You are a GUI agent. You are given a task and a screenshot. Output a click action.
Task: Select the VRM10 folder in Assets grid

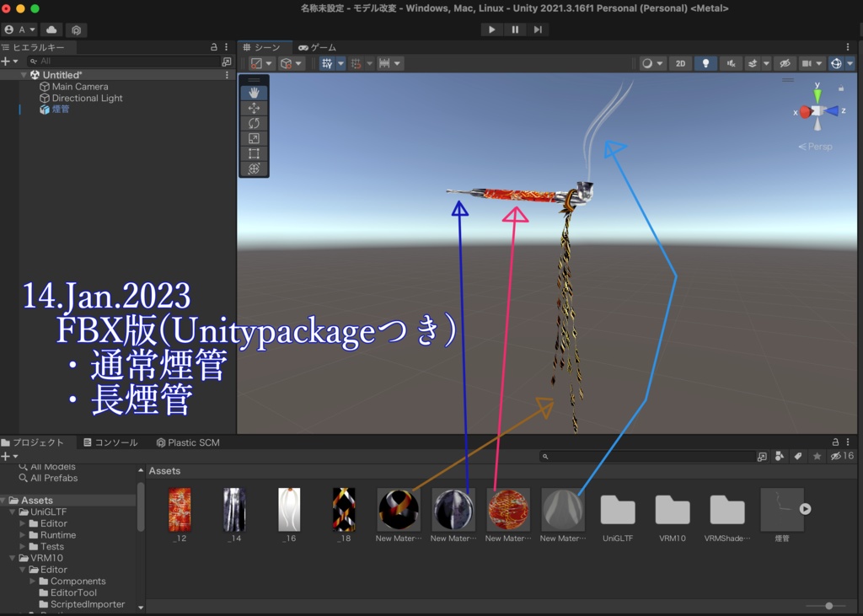[673, 511]
